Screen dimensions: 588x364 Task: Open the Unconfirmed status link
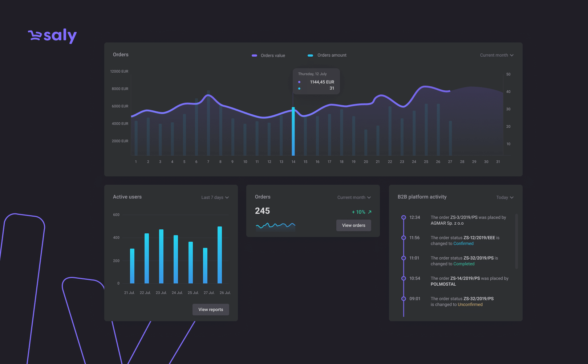(470, 304)
